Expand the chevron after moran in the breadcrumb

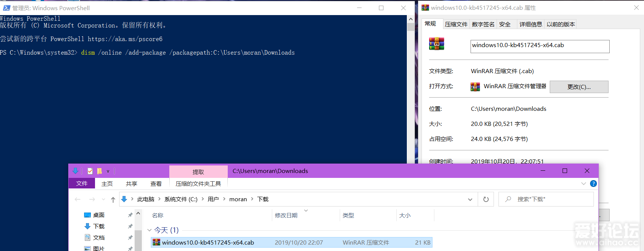pos(252,199)
